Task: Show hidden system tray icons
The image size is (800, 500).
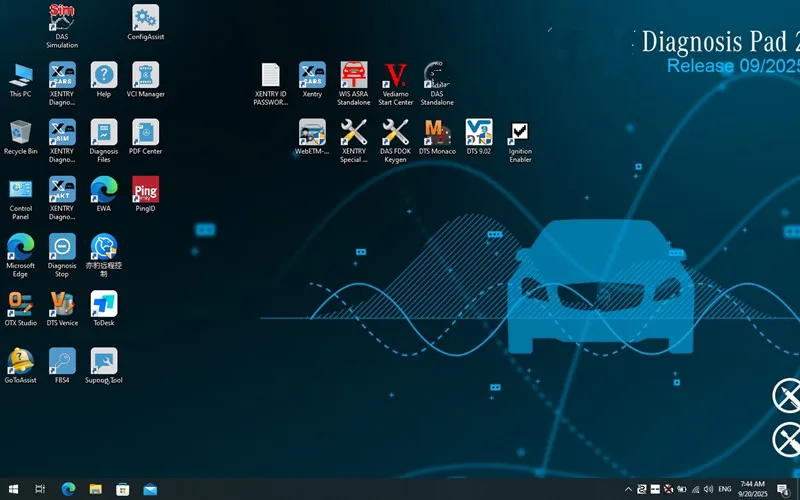Action: click(629, 489)
